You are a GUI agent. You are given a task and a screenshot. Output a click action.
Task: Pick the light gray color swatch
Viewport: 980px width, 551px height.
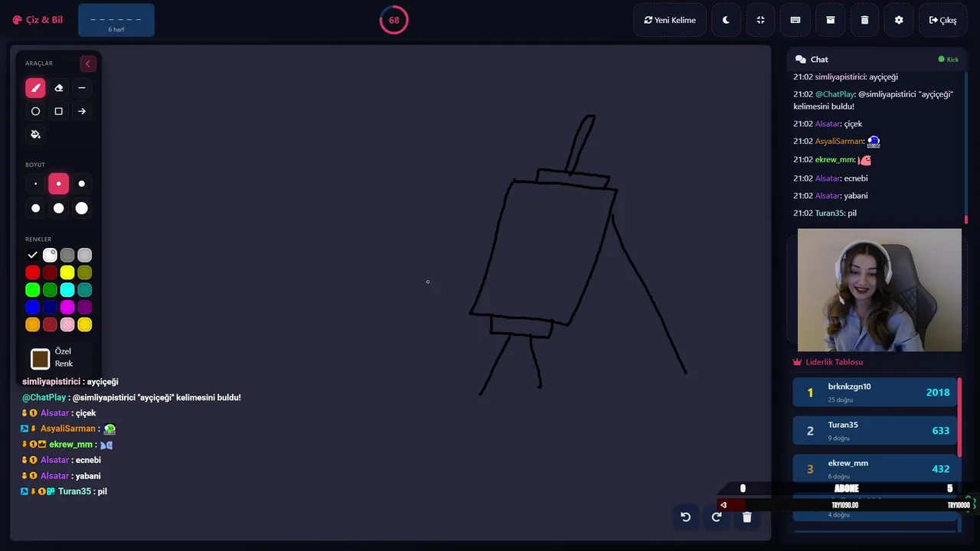(85, 255)
